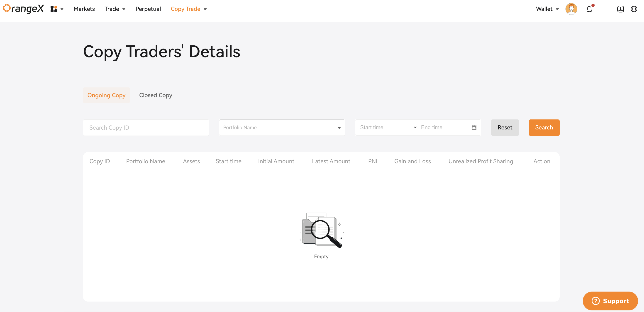The height and width of the screenshot is (312, 644).
Task: Open the Wallet menu
Action: tap(544, 9)
